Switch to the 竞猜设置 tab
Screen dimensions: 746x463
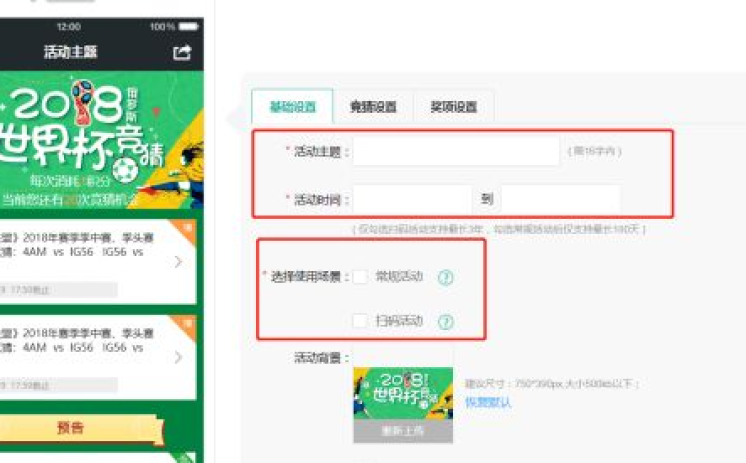click(373, 107)
